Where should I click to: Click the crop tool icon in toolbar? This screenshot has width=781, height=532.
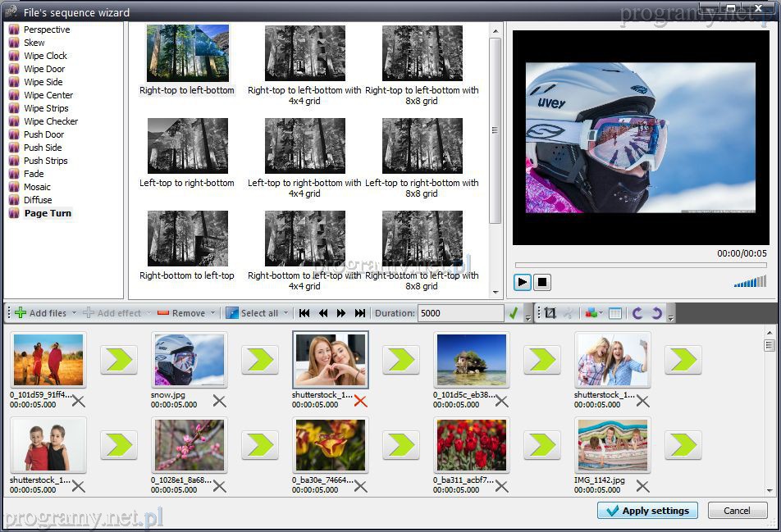(550, 313)
